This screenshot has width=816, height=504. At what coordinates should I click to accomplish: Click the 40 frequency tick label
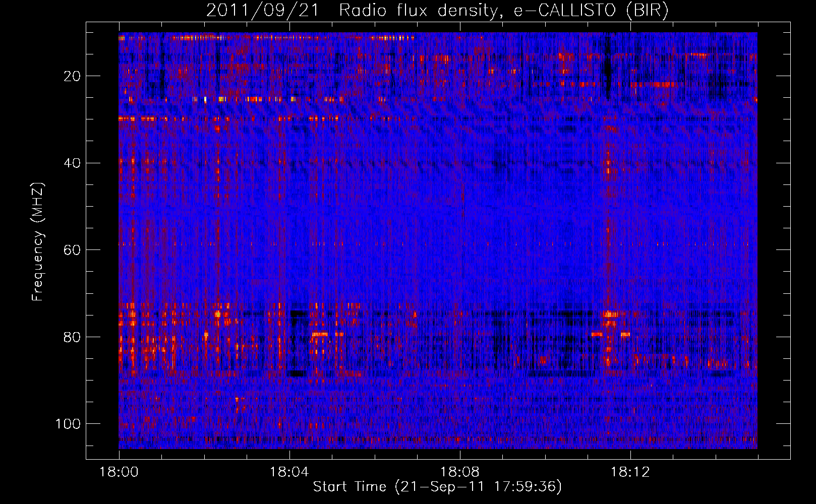coord(73,163)
